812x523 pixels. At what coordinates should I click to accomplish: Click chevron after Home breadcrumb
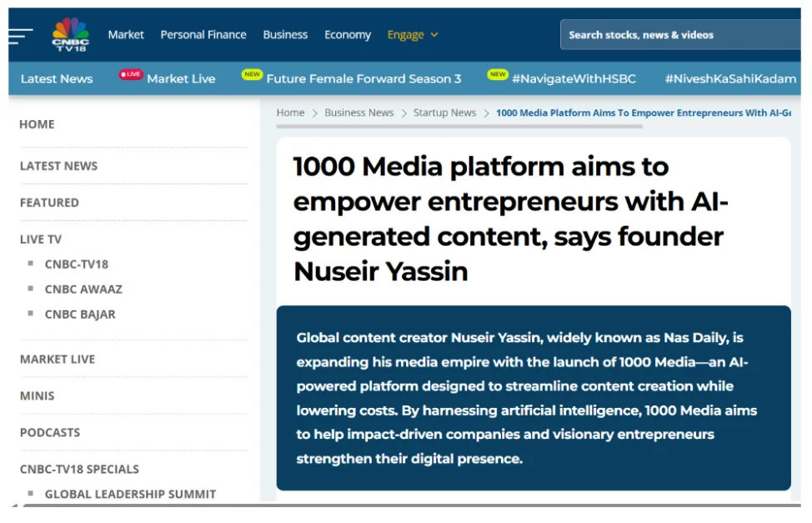(314, 113)
